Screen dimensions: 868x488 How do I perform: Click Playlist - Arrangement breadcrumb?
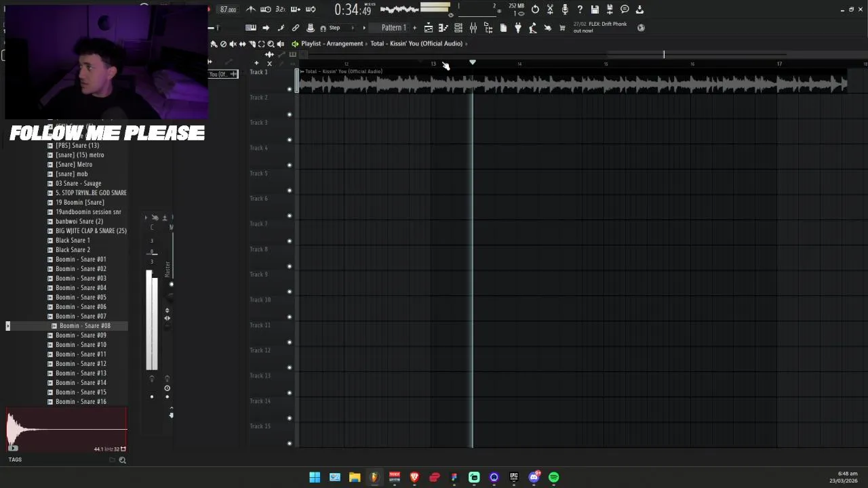coord(332,43)
